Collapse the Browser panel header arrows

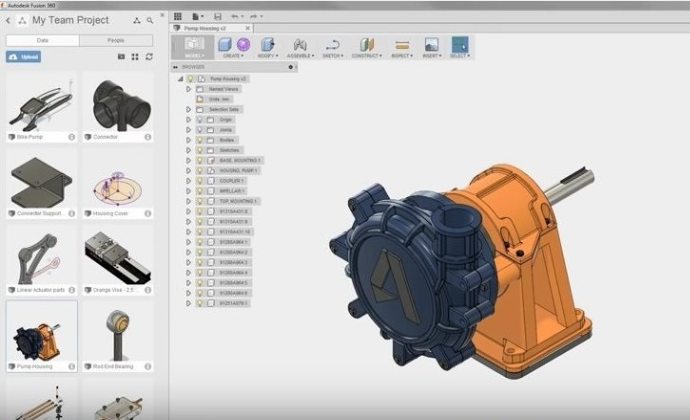coord(176,67)
